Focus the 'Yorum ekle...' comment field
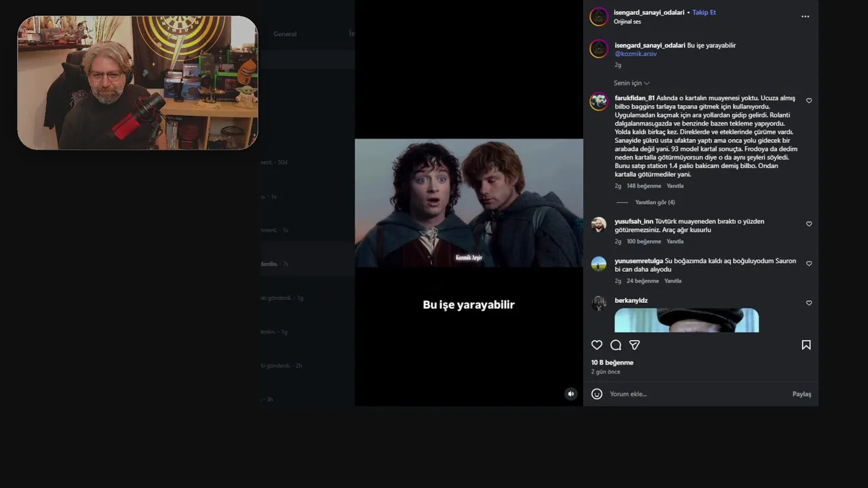 [x=696, y=394]
